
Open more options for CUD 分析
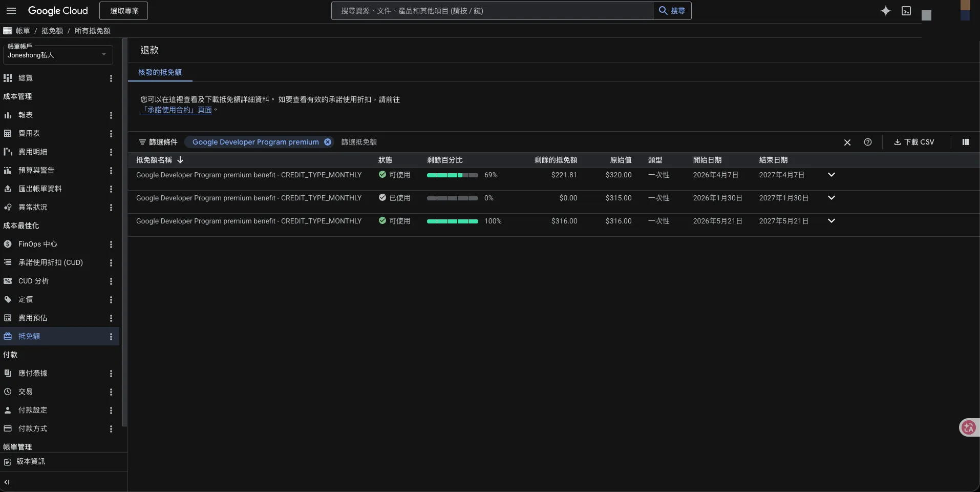coord(111,281)
